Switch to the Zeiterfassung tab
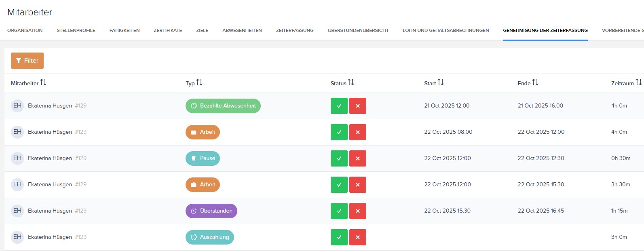 tap(294, 30)
